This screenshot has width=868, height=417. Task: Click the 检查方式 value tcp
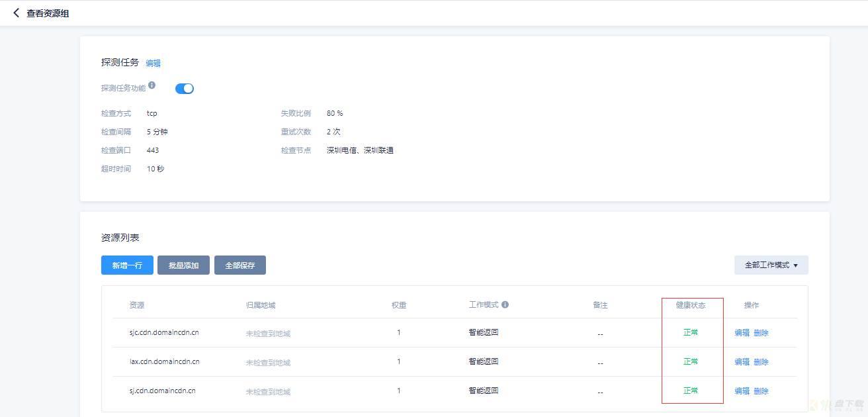coord(152,113)
